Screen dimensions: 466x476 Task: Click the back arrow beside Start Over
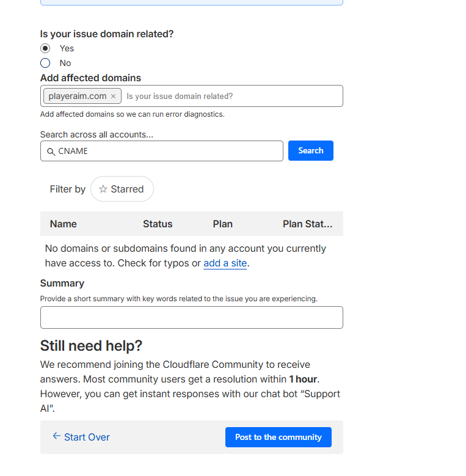click(57, 436)
